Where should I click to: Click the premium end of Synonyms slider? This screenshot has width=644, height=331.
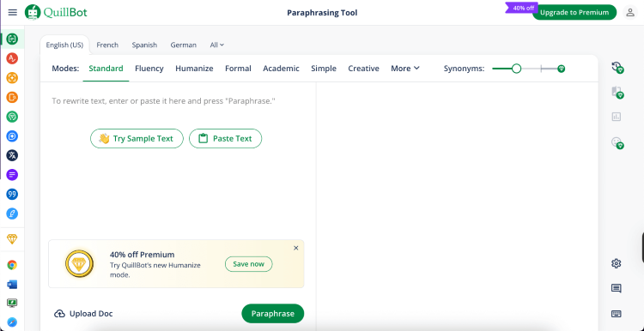pyautogui.click(x=562, y=69)
